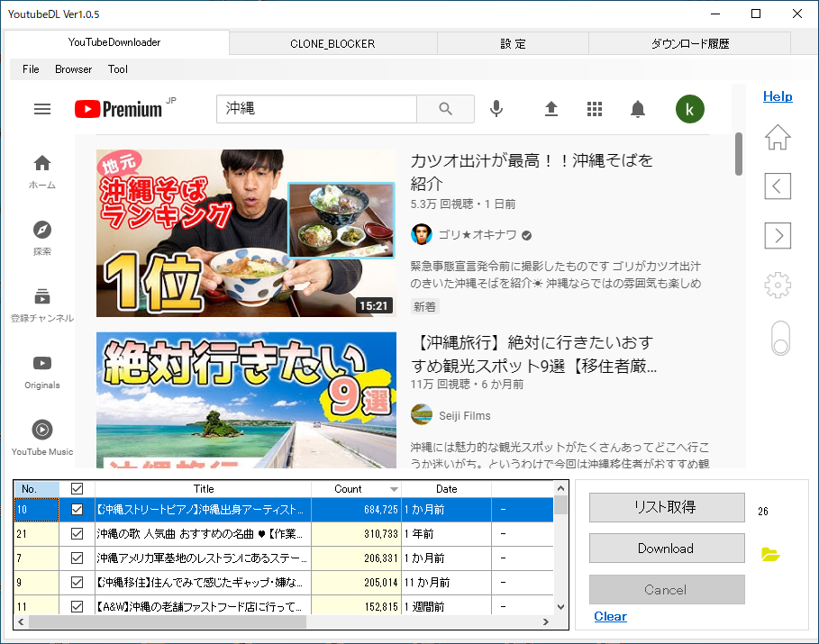Image resolution: width=819 pixels, height=644 pixels.
Task: Click the YouTube Premium logo
Action: (x=119, y=109)
